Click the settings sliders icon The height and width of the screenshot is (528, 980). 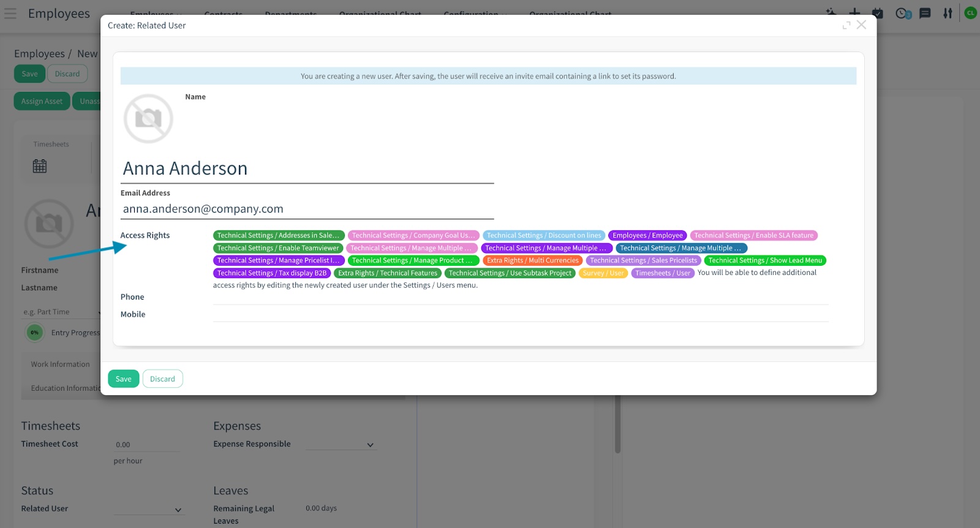(x=948, y=13)
